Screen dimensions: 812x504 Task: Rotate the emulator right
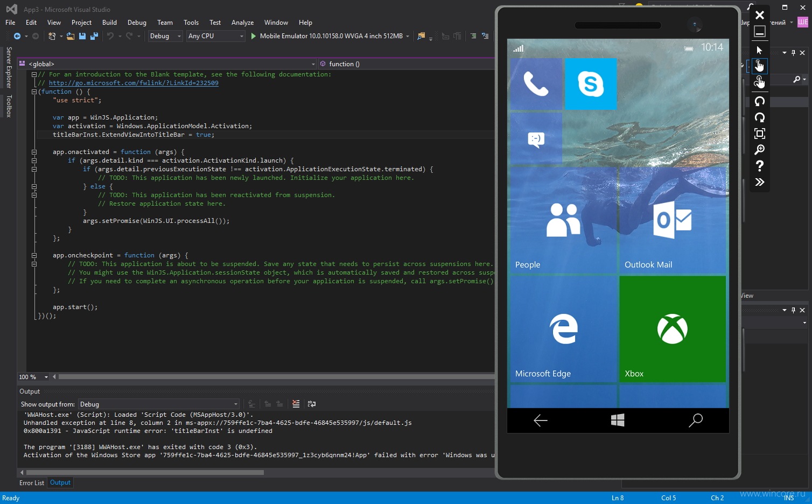pyautogui.click(x=759, y=117)
